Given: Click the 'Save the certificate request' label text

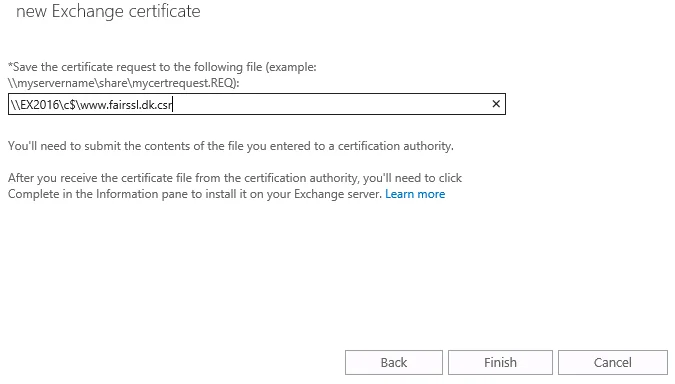Looking at the screenshot, I should coord(162,75).
